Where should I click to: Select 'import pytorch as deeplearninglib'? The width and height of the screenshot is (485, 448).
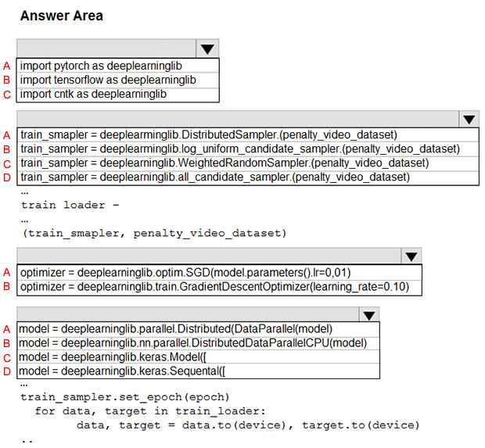[x=118, y=66]
